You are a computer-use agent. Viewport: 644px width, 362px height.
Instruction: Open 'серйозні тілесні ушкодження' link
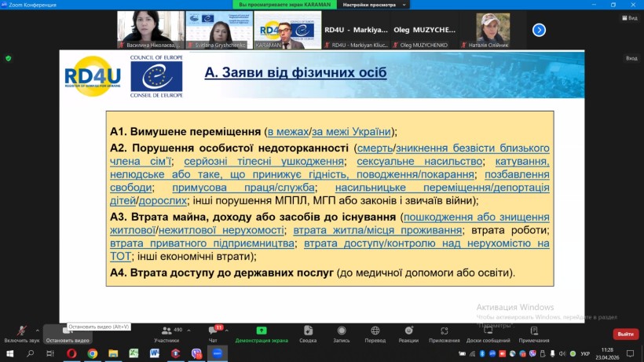pos(264,161)
